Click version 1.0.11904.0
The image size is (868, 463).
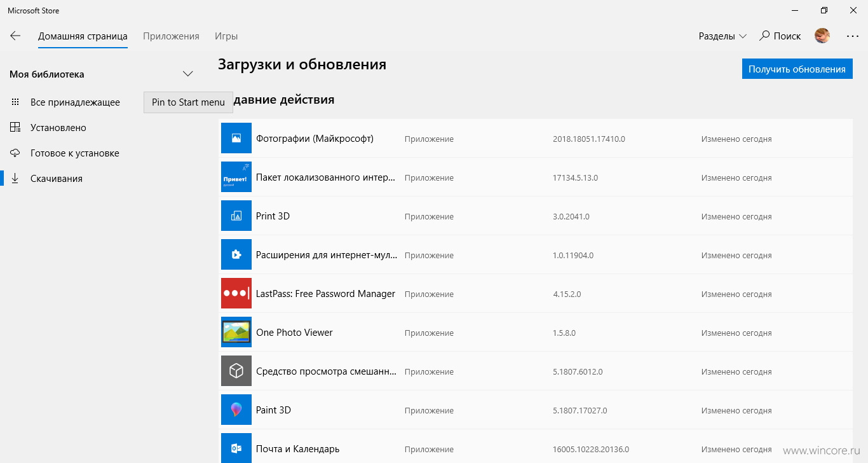(573, 256)
